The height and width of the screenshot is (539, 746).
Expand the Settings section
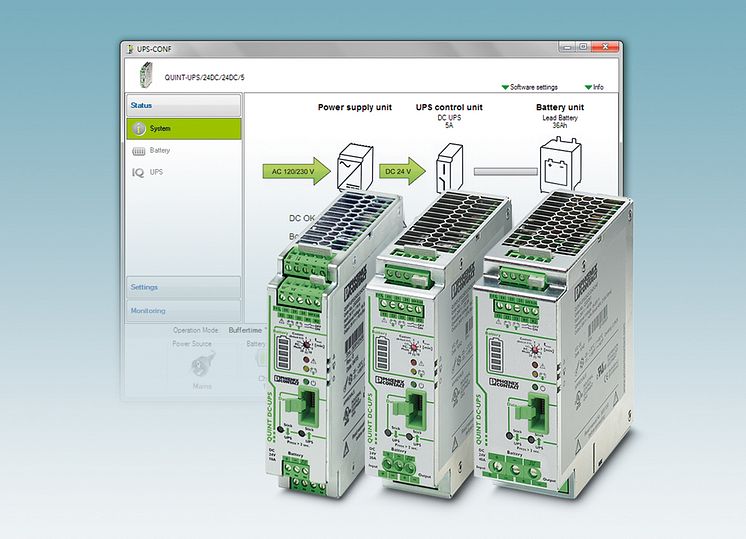pyautogui.click(x=184, y=287)
